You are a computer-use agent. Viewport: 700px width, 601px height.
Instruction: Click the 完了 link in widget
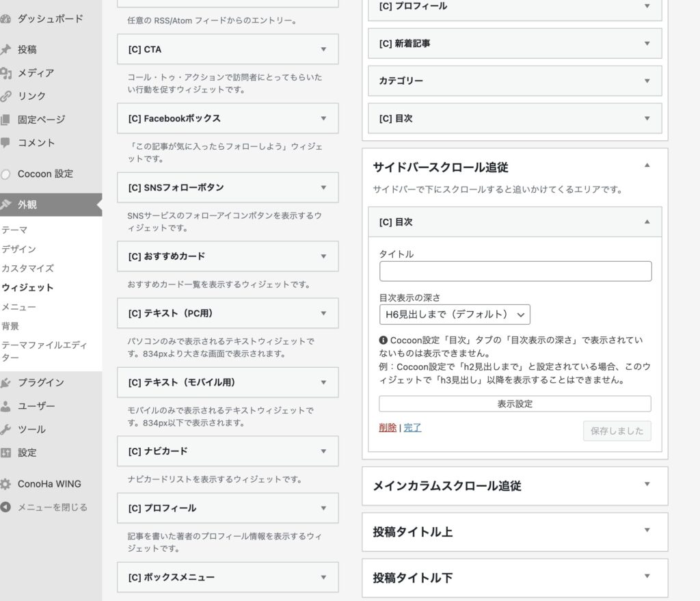coord(412,428)
